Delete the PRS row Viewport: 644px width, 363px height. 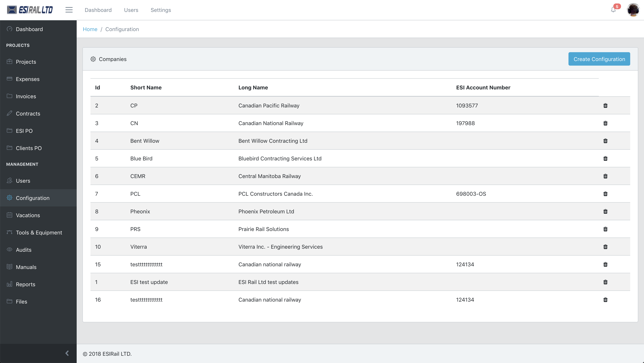(x=605, y=229)
